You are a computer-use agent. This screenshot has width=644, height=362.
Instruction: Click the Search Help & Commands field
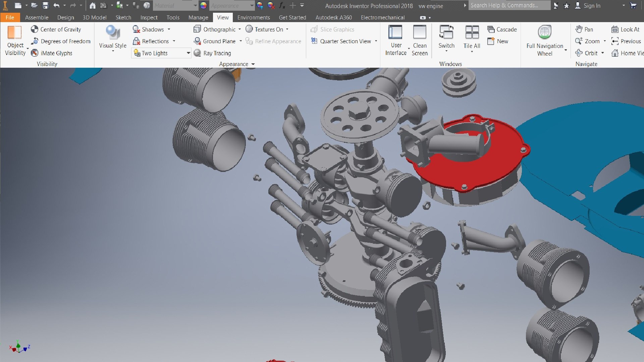click(x=509, y=5)
